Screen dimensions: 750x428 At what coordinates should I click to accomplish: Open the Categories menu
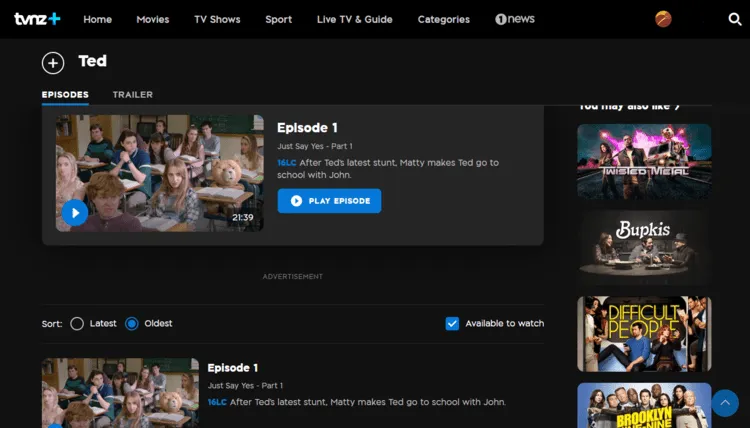[x=443, y=19]
